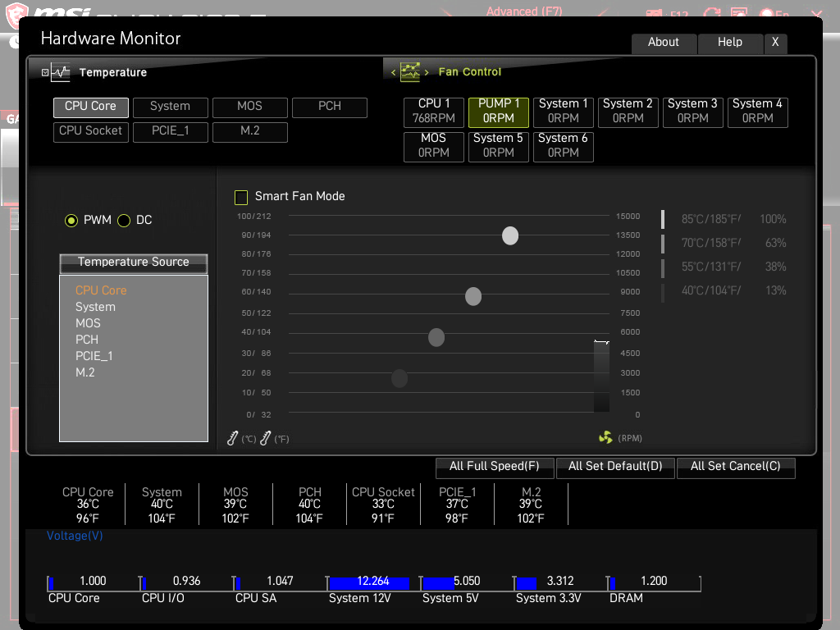Click All Set Cancel(C) button
This screenshot has width=840, height=630.
click(736, 467)
